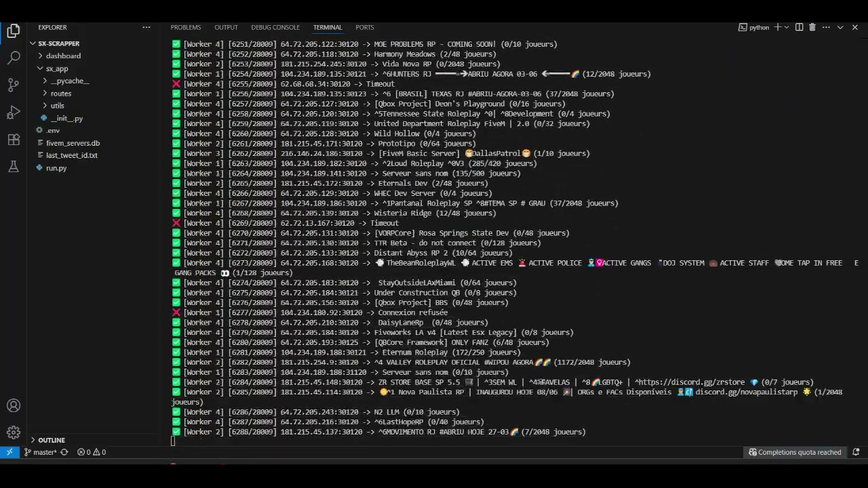Click the Prototipo terminal line
This screenshot has height=488, width=868.
coord(324,144)
